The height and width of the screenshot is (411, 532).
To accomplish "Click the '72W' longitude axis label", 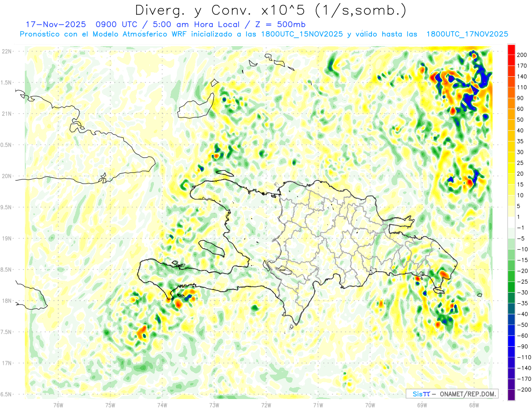I will pos(266,405).
